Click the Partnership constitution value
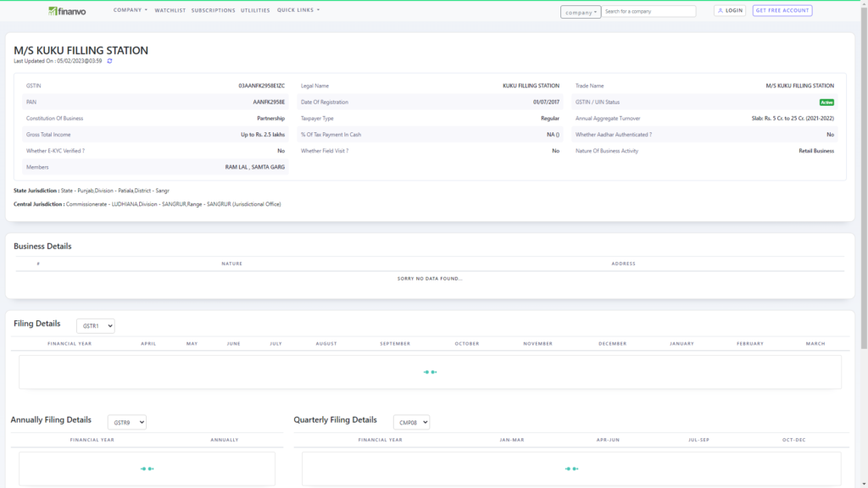 coord(270,119)
